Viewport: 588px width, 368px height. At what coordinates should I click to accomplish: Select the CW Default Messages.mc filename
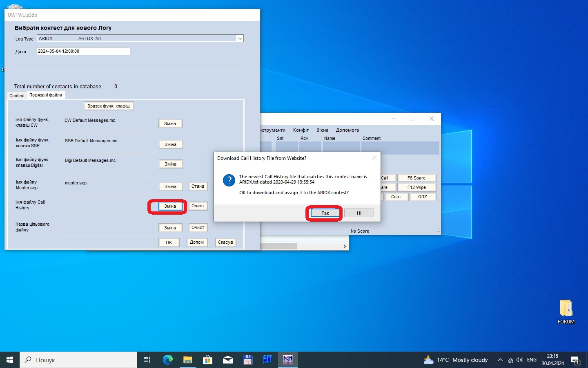point(90,120)
